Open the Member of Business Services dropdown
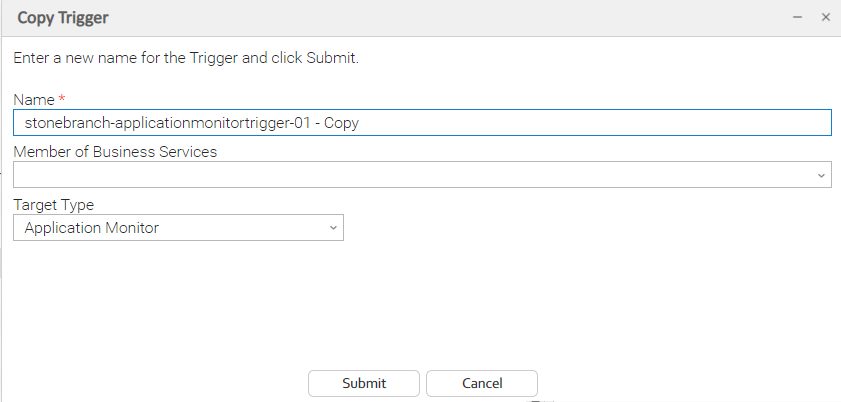The height and width of the screenshot is (402, 841). point(421,175)
